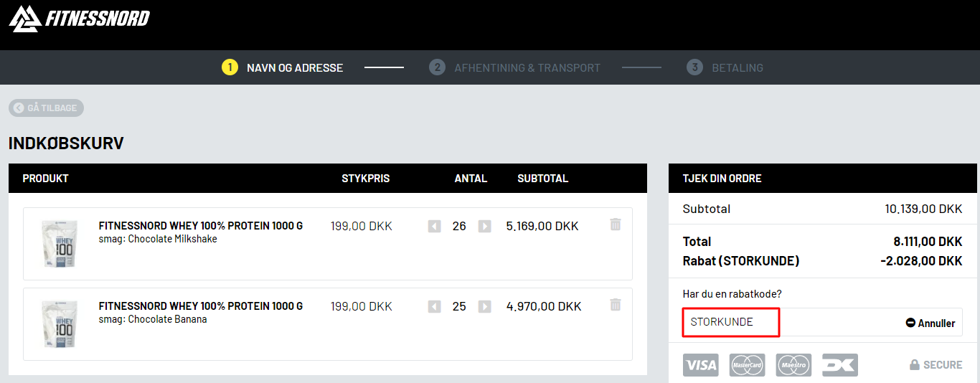980x383 pixels.
Task: Click the Maestro payment icon
Action: tap(793, 365)
